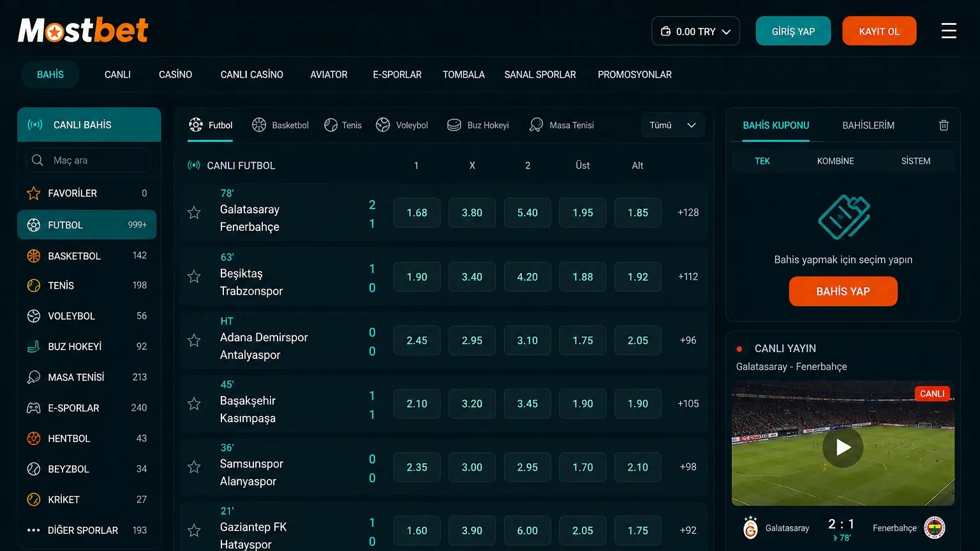Switch to the Tenis sport tab
Viewport: 980px width, 551px height.
pyautogui.click(x=343, y=125)
